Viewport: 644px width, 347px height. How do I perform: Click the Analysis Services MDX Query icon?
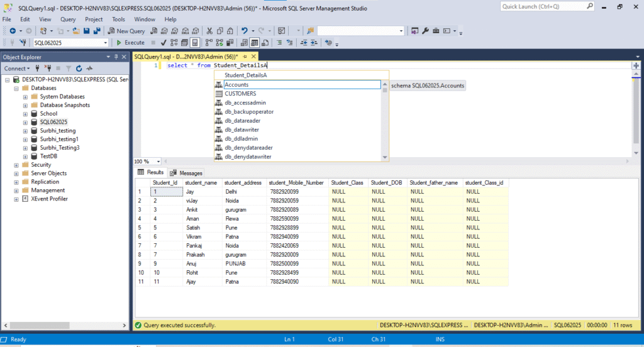164,31
